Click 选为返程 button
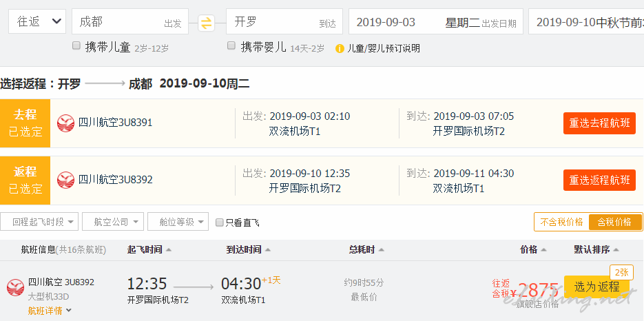This screenshot has height=321, width=644. coord(596,287)
